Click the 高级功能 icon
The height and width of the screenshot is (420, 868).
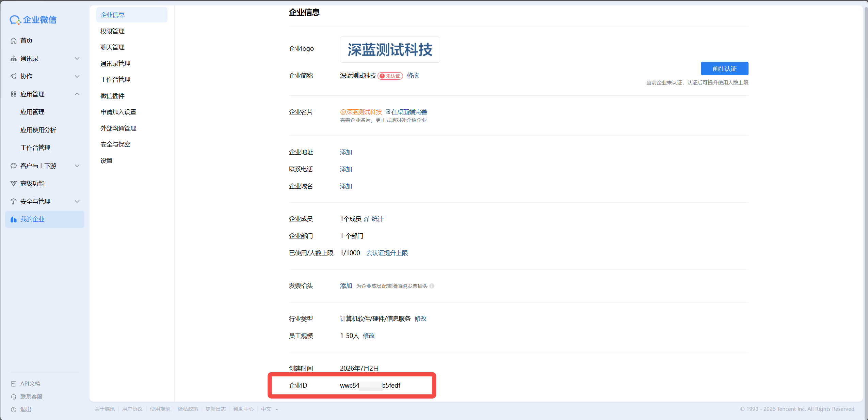[x=14, y=184]
